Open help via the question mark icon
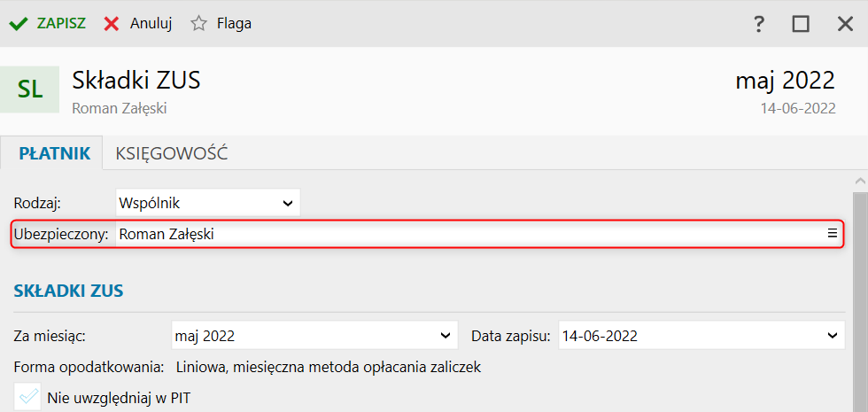868x412 pixels. tap(759, 24)
